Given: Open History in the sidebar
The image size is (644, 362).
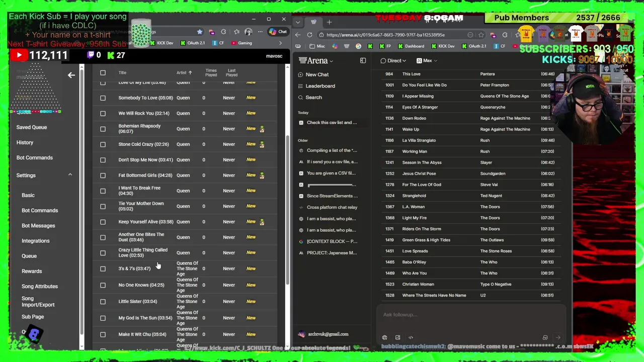Looking at the screenshot, I should click(x=25, y=143).
